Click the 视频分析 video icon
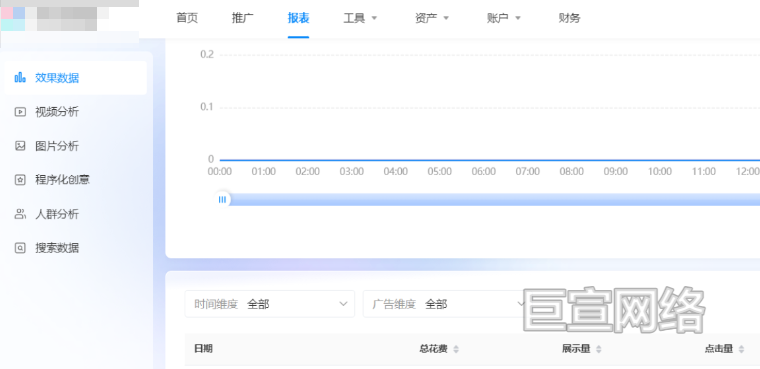 (20, 112)
